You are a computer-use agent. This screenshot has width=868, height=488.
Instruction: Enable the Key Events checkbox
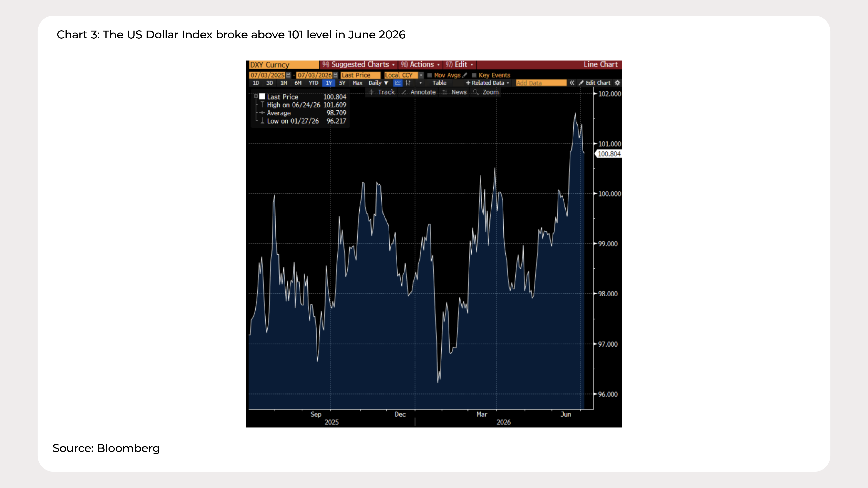474,75
